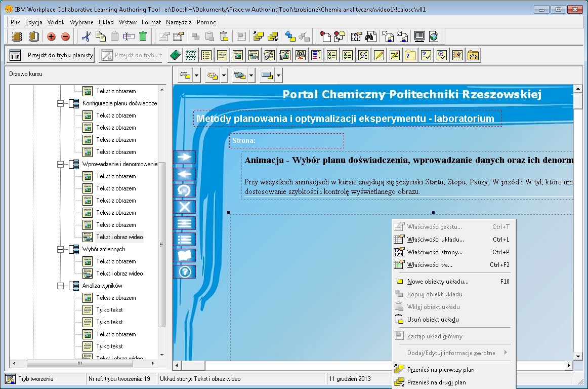588x389 pixels.
Task: Click the blue pushpin icon
Action: (290, 36)
